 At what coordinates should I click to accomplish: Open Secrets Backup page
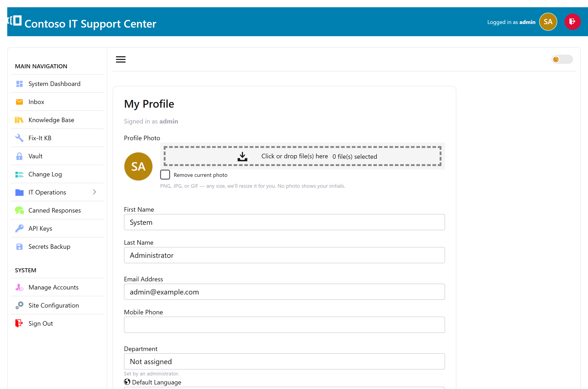(x=58, y=247)
